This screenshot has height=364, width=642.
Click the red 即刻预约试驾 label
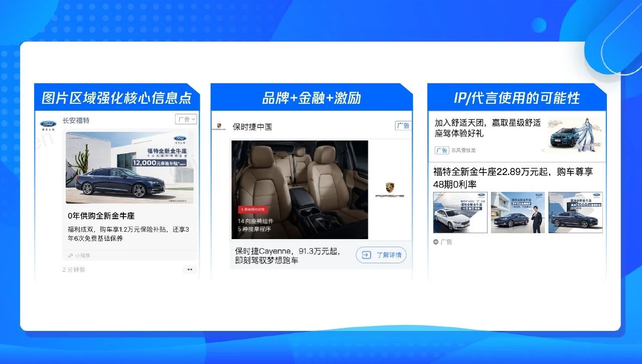[x=253, y=209]
